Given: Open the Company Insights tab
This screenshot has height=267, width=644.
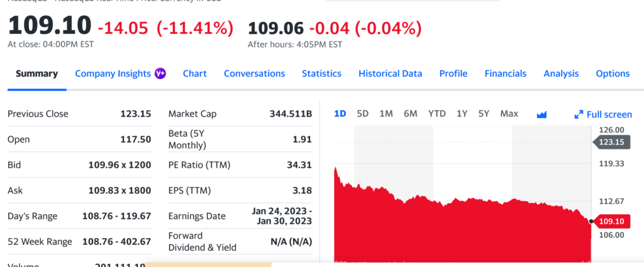Looking at the screenshot, I should click(x=113, y=74).
